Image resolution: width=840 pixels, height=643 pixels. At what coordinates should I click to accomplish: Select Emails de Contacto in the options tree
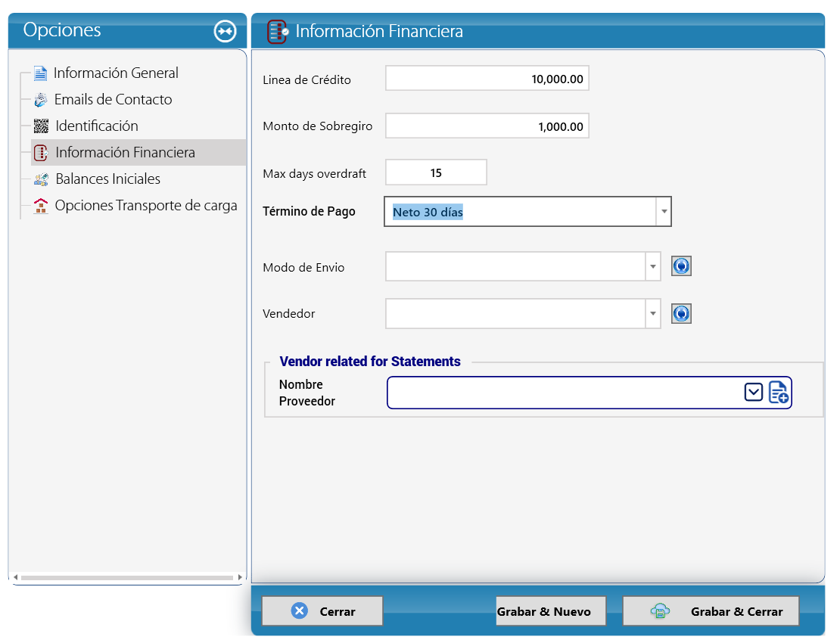pos(113,100)
